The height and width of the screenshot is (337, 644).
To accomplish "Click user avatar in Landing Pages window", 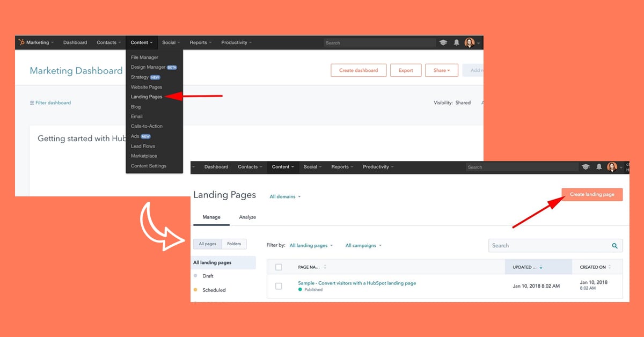I will pos(612,167).
